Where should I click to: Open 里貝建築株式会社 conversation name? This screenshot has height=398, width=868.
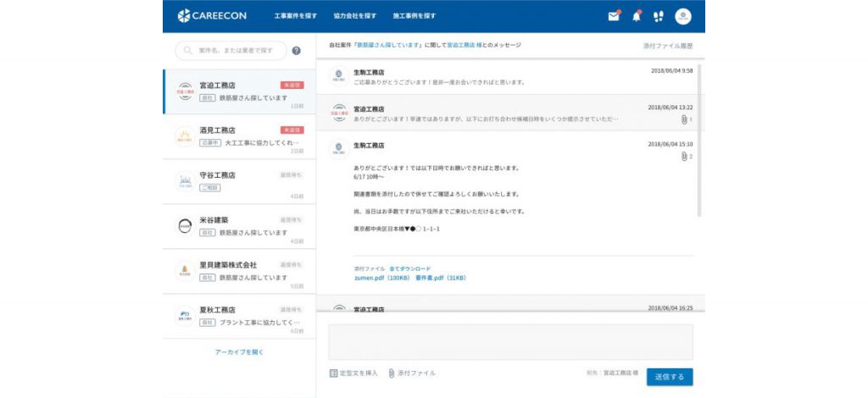pos(228,265)
